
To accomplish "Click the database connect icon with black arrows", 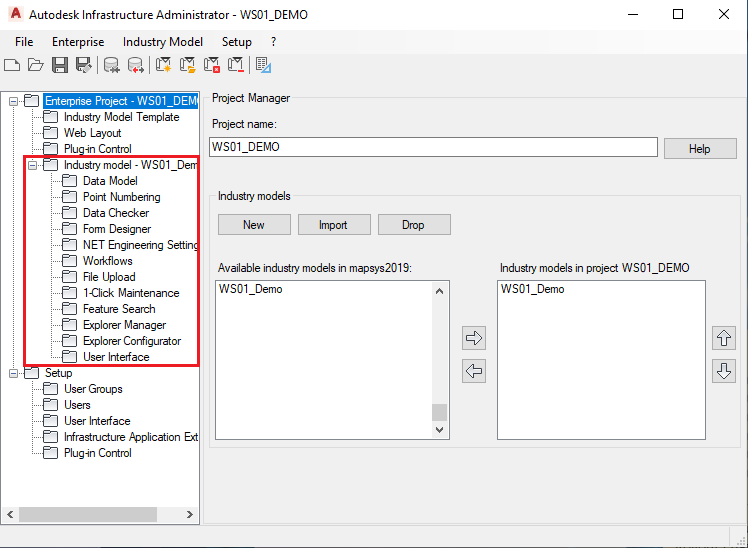I will (x=112, y=65).
